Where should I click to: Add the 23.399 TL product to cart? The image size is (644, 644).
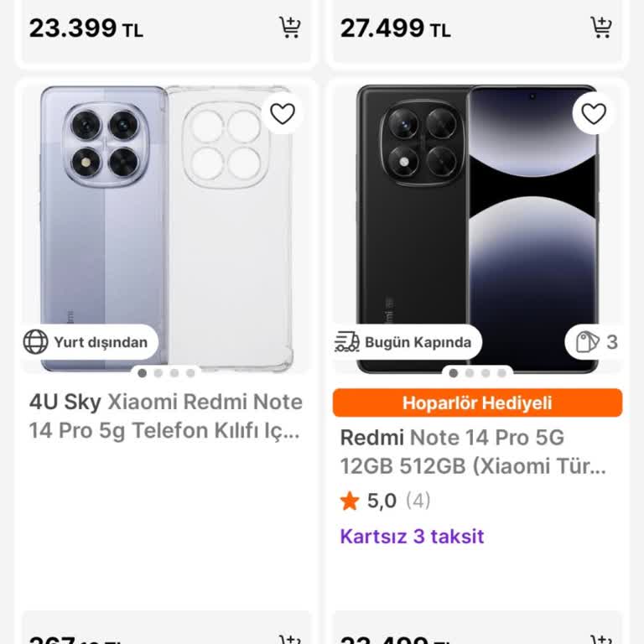(289, 28)
